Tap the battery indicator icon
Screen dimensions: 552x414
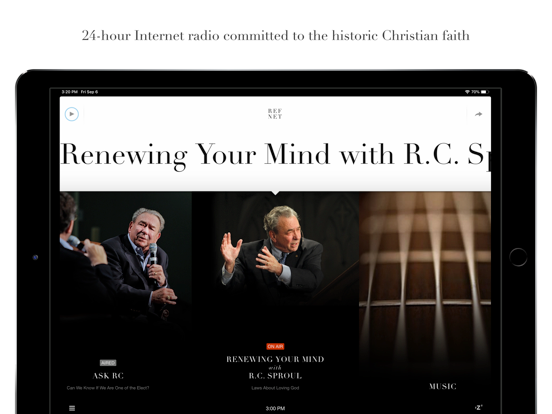point(485,92)
